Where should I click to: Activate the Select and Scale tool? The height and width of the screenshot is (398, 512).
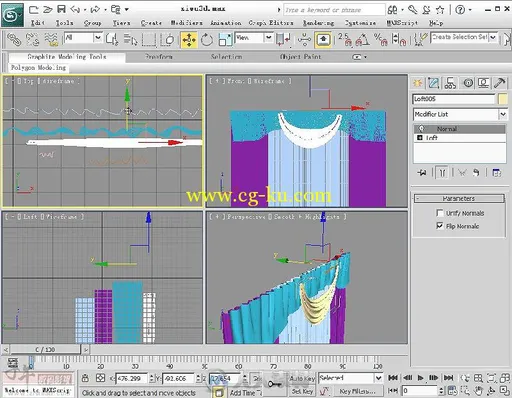click(x=225, y=40)
